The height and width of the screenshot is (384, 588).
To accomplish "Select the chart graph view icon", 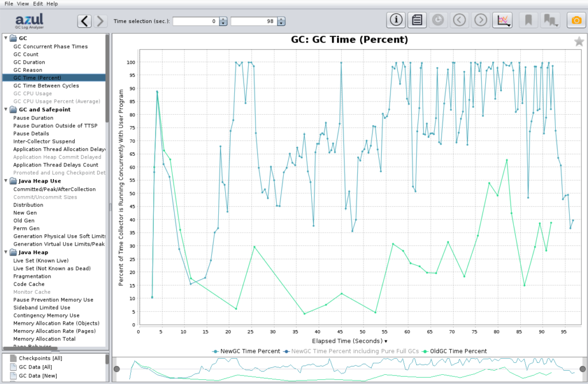I will [x=502, y=20].
